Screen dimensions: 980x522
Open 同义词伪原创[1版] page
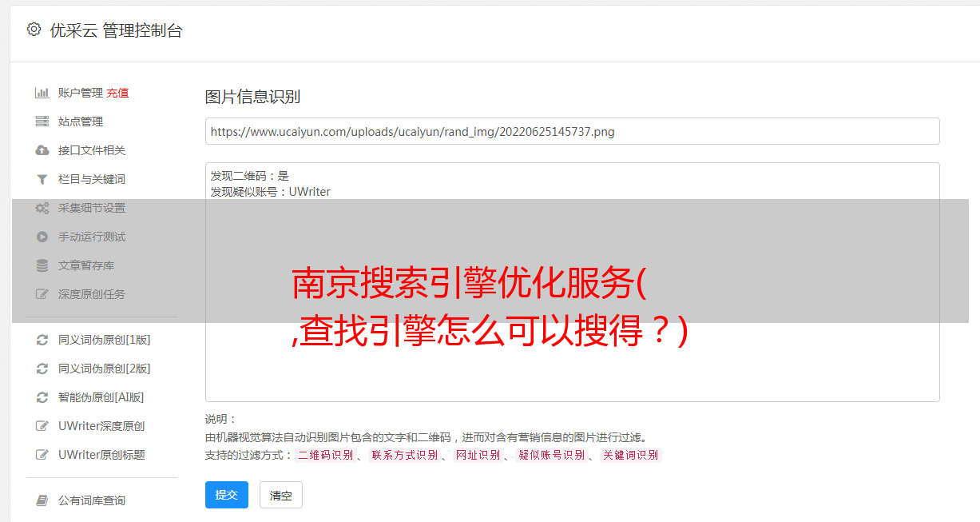click(104, 340)
